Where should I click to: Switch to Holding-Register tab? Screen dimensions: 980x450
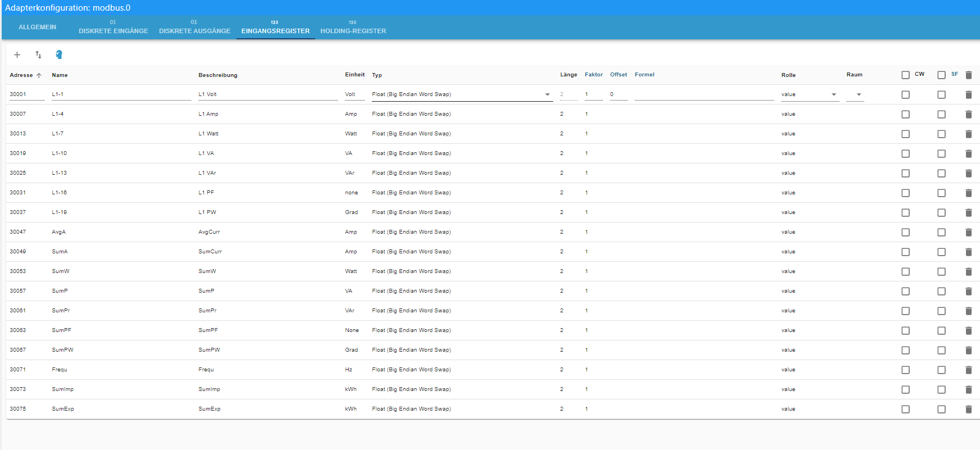[x=353, y=28]
